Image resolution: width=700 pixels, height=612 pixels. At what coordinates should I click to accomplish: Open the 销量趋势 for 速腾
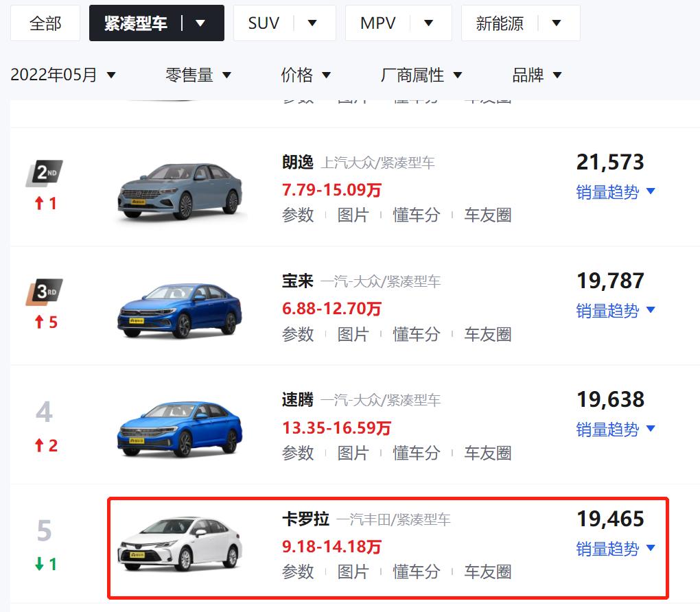(607, 429)
